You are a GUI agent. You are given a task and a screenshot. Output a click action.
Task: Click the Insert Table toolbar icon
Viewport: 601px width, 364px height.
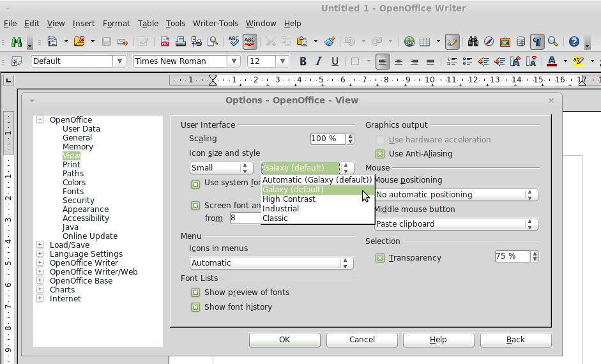tap(425, 42)
